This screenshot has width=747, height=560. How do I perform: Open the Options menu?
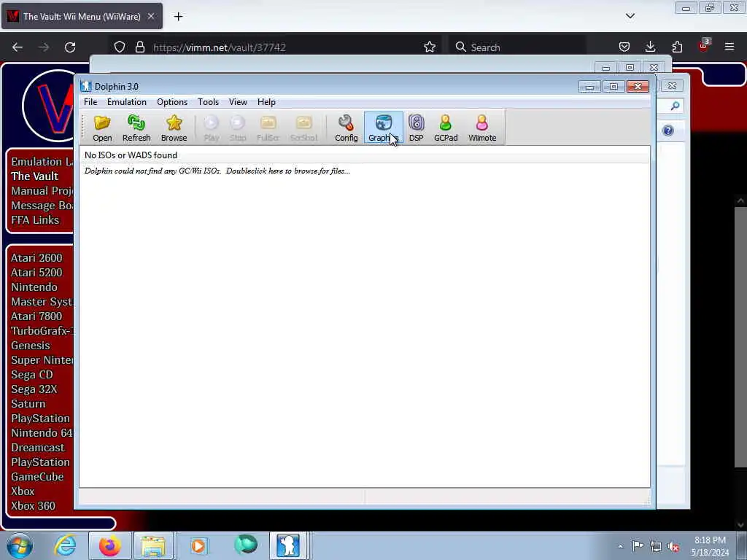point(172,102)
